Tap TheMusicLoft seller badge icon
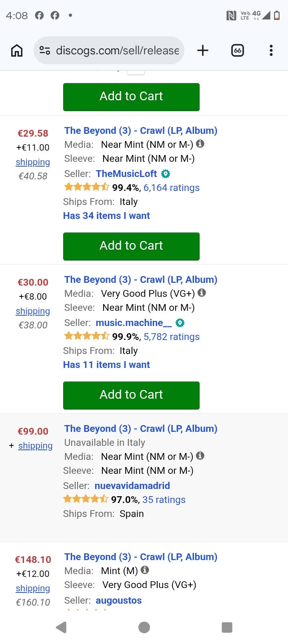The height and width of the screenshot is (644, 288). click(166, 174)
